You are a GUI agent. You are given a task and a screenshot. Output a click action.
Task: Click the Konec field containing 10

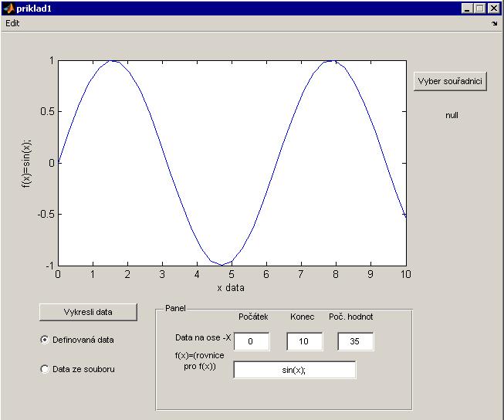(304, 341)
